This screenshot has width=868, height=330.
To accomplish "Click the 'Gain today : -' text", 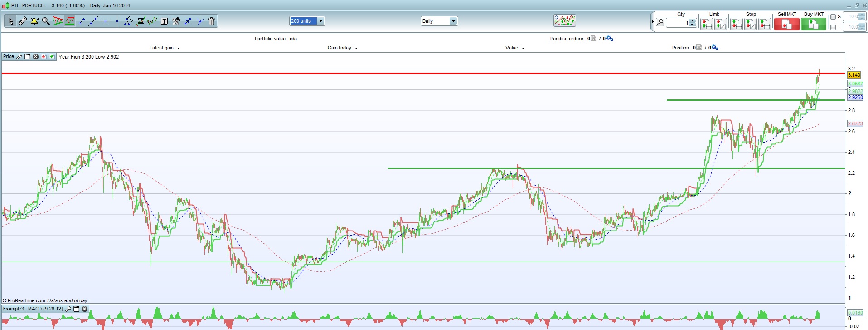I will coord(342,48).
